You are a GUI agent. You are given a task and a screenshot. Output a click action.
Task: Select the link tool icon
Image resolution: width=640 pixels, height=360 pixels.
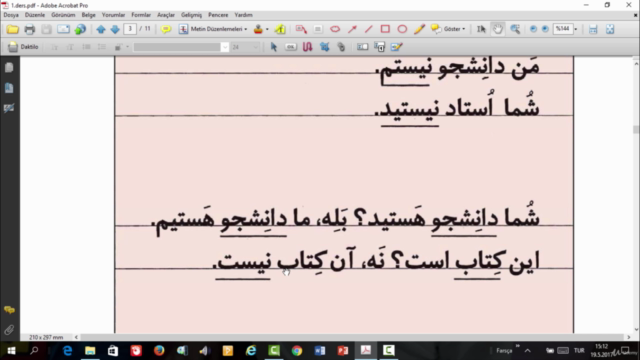pyautogui.click(x=341, y=47)
